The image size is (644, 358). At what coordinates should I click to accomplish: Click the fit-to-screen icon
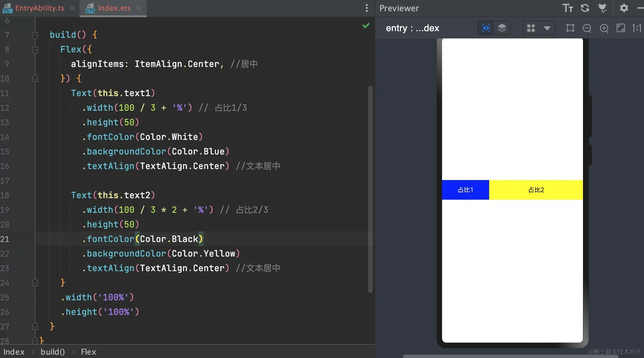(620, 28)
